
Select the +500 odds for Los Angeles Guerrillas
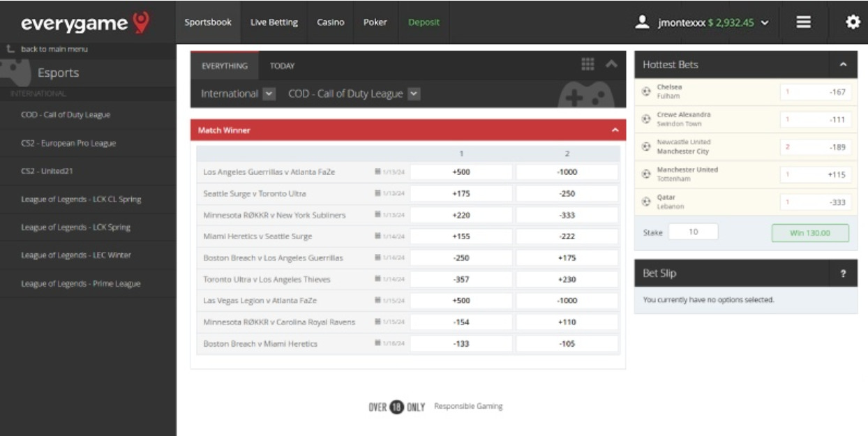pos(461,172)
